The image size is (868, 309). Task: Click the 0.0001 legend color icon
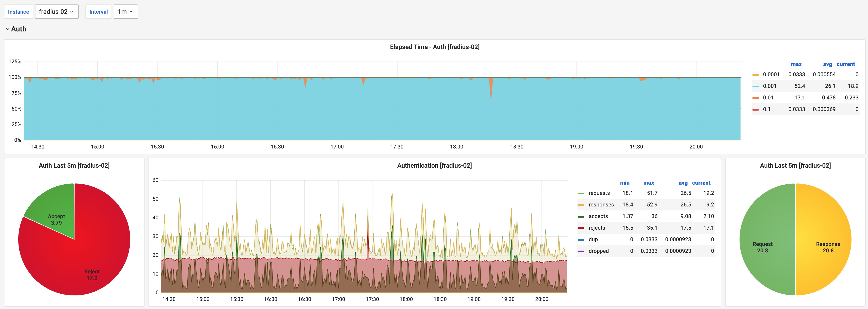[755, 75]
